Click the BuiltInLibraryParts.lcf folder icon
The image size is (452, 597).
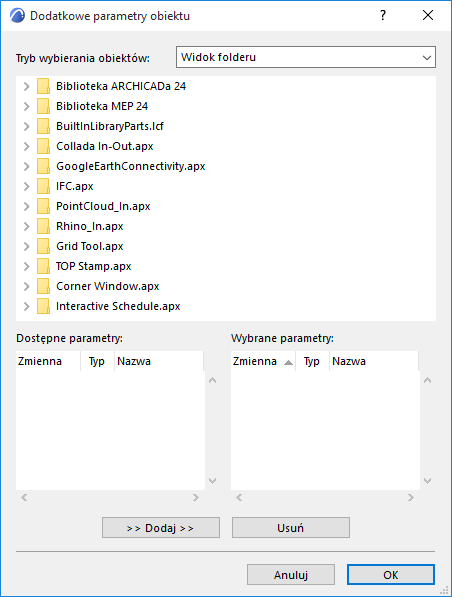[x=43, y=126]
